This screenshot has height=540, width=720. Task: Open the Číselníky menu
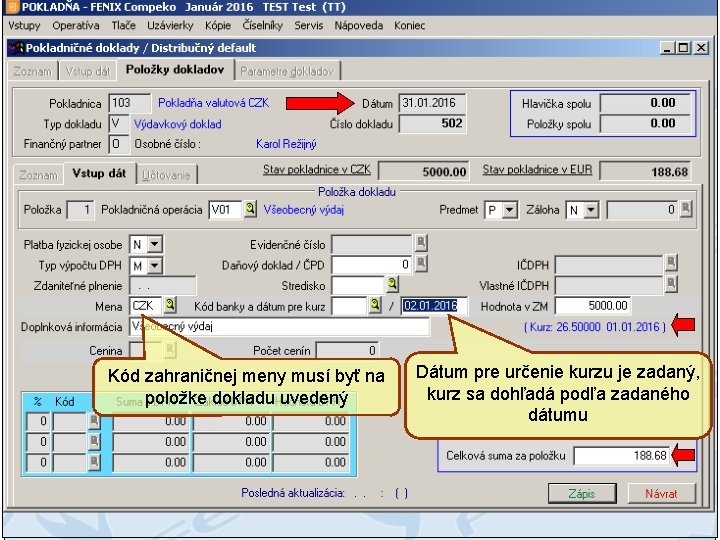click(x=263, y=25)
